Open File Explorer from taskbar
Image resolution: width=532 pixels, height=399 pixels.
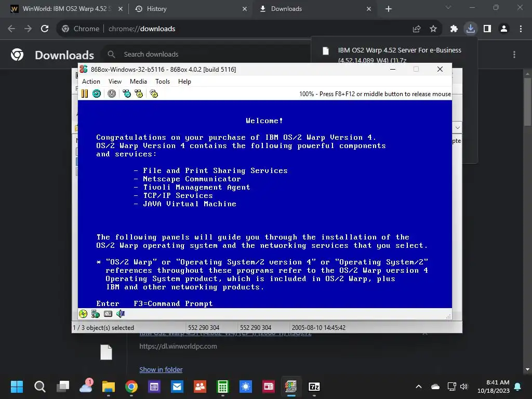109,387
